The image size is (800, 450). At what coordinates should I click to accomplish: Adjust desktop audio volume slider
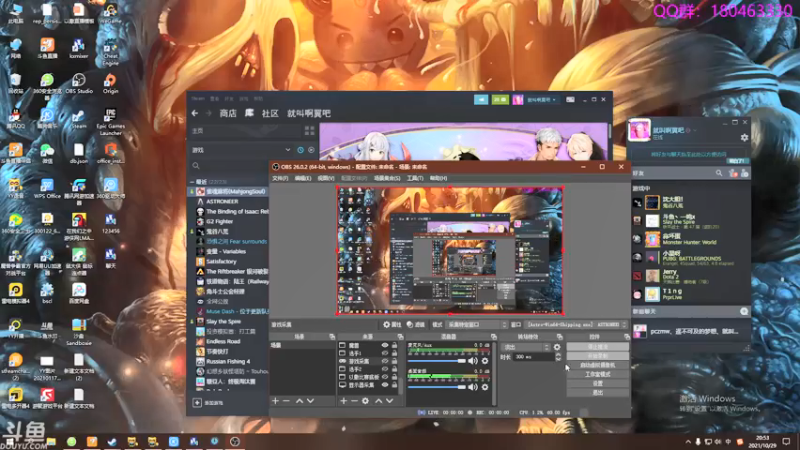pyautogui.click(x=437, y=387)
